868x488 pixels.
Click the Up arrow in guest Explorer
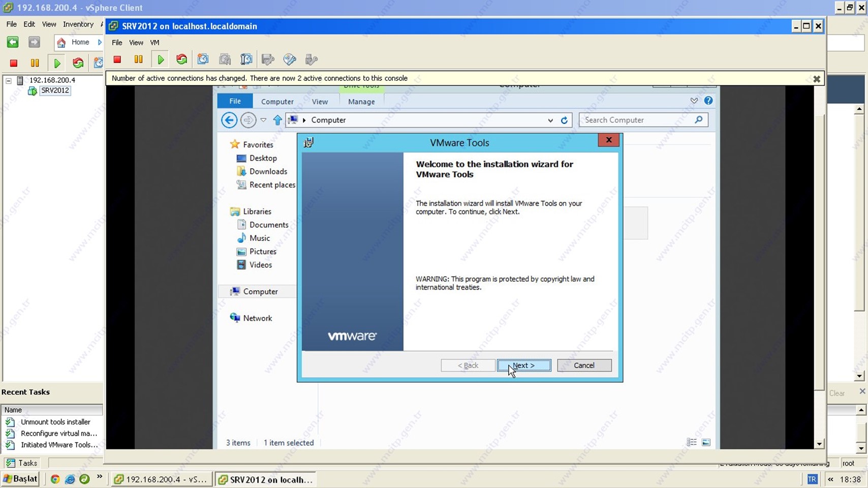[277, 120]
